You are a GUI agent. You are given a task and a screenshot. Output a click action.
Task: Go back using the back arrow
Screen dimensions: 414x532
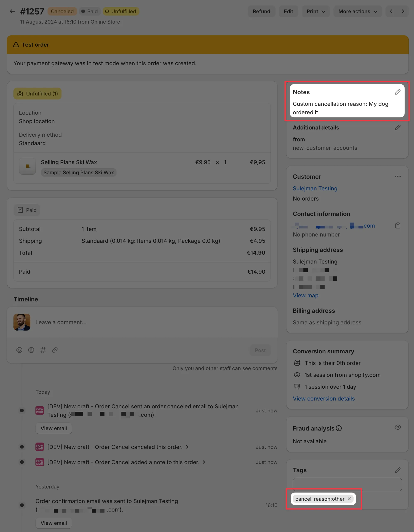tap(12, 11)
